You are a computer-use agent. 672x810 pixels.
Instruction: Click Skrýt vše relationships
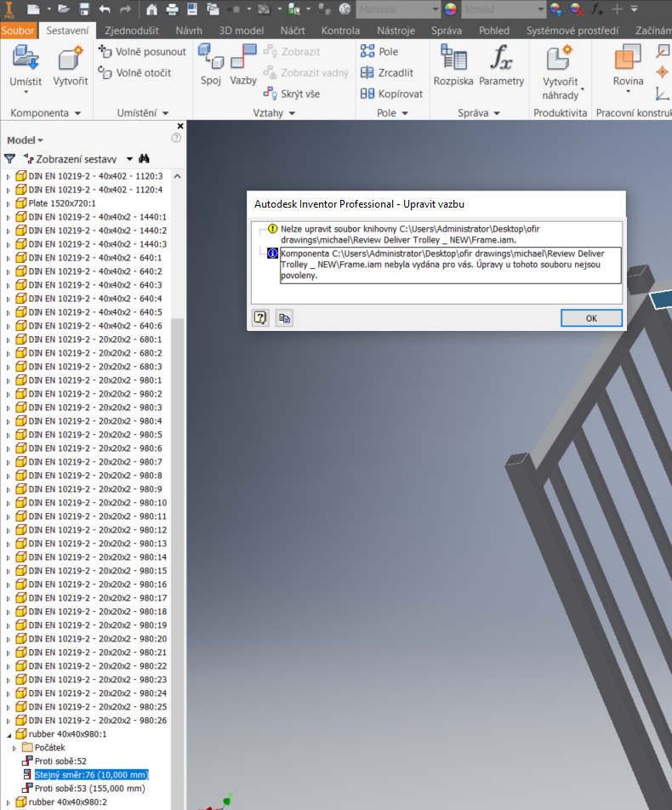pos(292,94)
